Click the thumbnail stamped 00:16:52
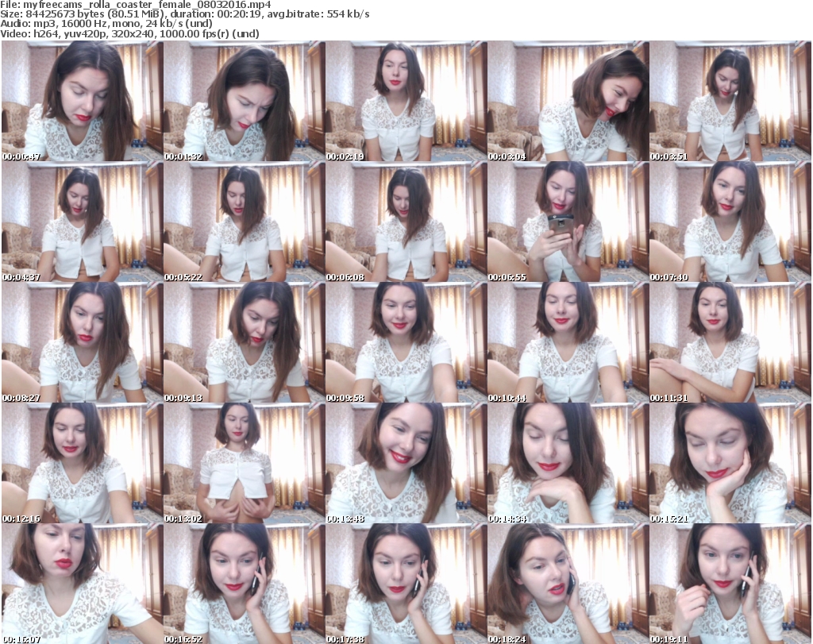The height and width of the screenshot is (644, 813). [x=245, y=584]
